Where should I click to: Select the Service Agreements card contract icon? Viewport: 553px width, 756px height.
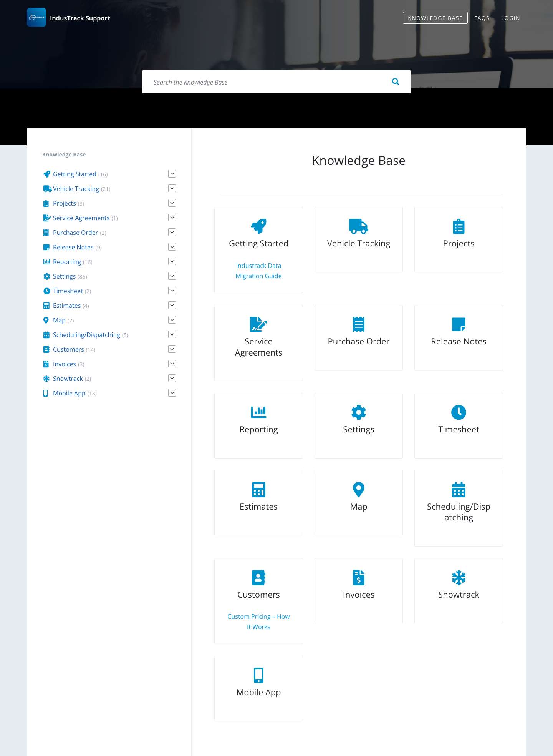258,324
